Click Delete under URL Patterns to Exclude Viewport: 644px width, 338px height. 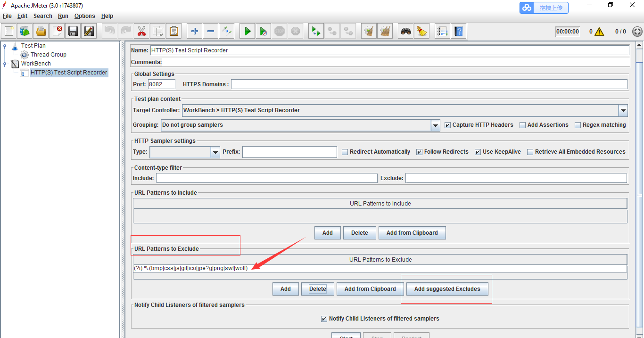pos(318,289)
